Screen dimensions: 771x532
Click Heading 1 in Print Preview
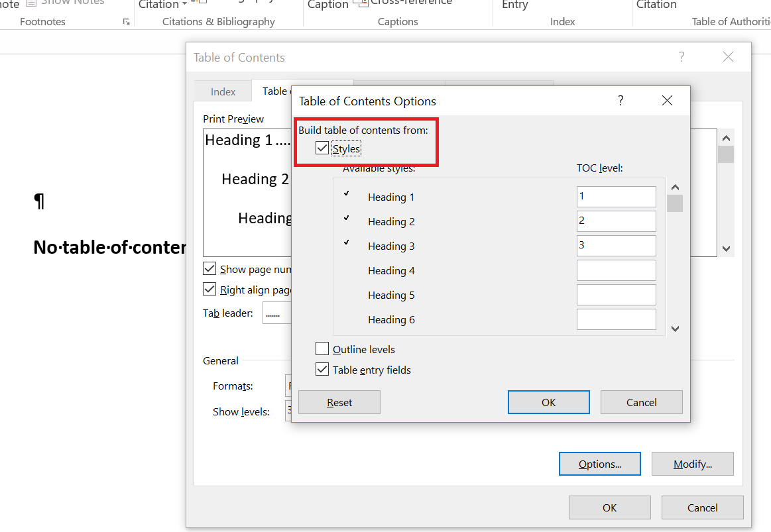pos(239,140)
